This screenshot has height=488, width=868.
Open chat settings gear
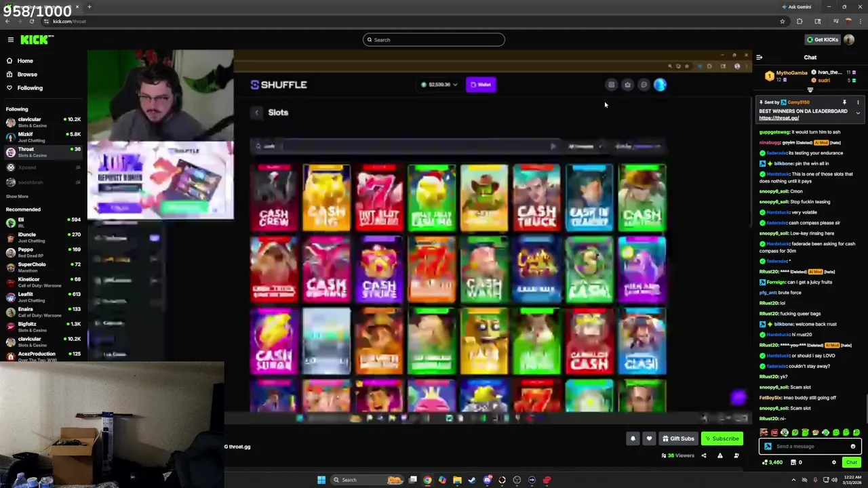coord(834,462)
